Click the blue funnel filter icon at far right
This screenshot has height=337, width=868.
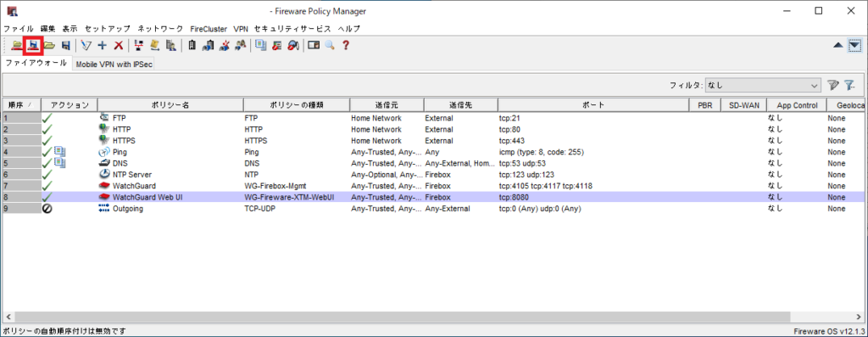click(x=849, y=86)
